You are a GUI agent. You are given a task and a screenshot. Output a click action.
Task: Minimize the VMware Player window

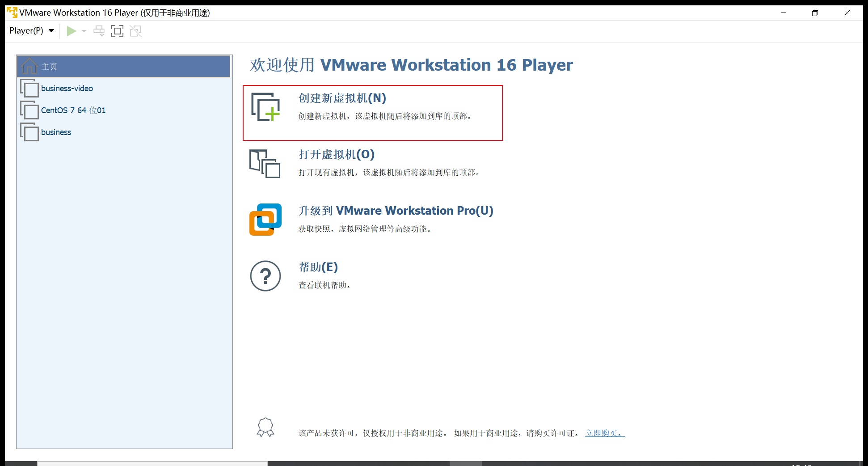(784, 13)
